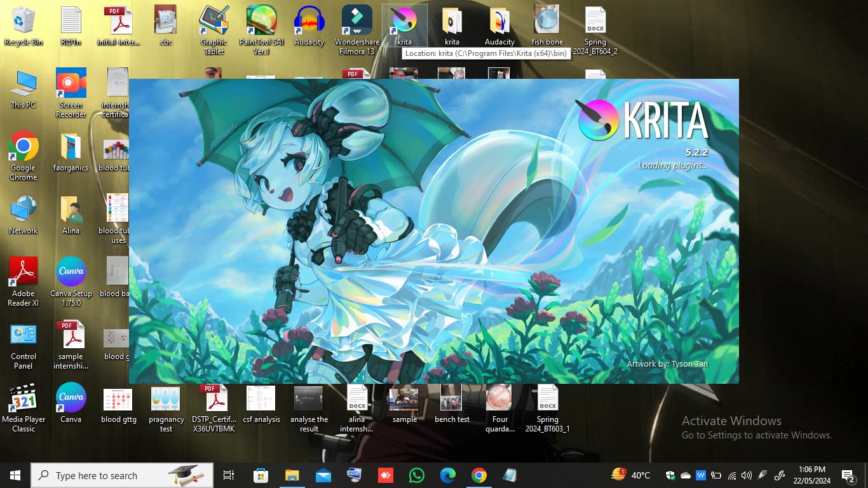Open Canva Setup 1.75.0 installer icon
This screenshot has height=488, width=868.
click(x=71, y=281)
